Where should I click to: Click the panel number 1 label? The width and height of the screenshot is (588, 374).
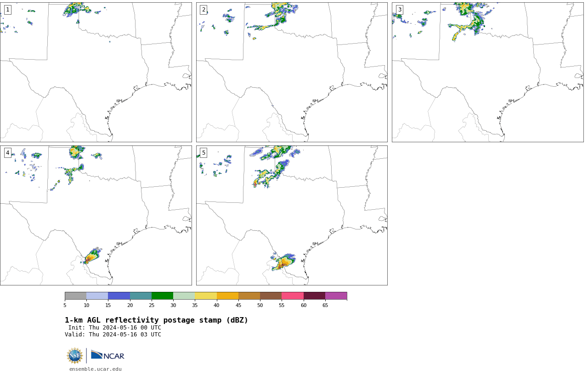coord(7,10)
